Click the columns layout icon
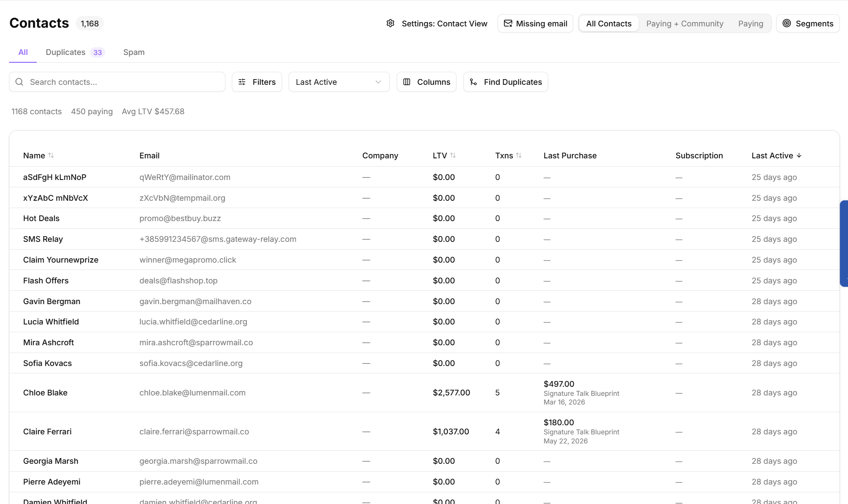Viewport: 848px width, 504px height. [407, 82]
